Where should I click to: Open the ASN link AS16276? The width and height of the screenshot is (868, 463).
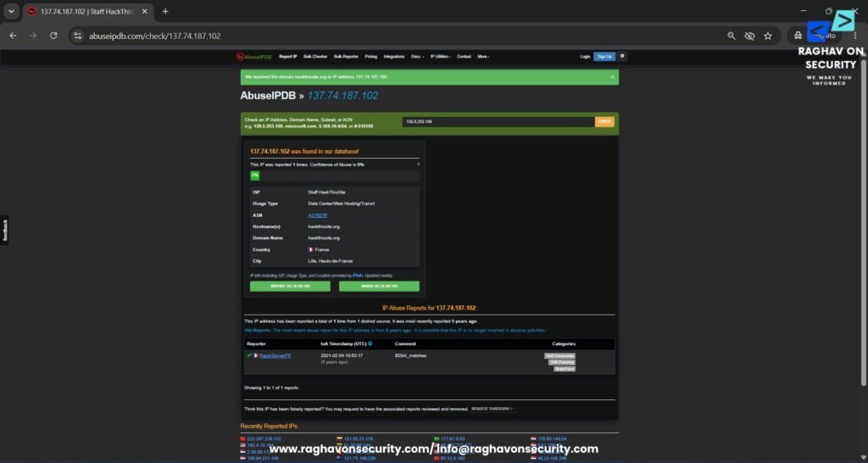(317, 215)
